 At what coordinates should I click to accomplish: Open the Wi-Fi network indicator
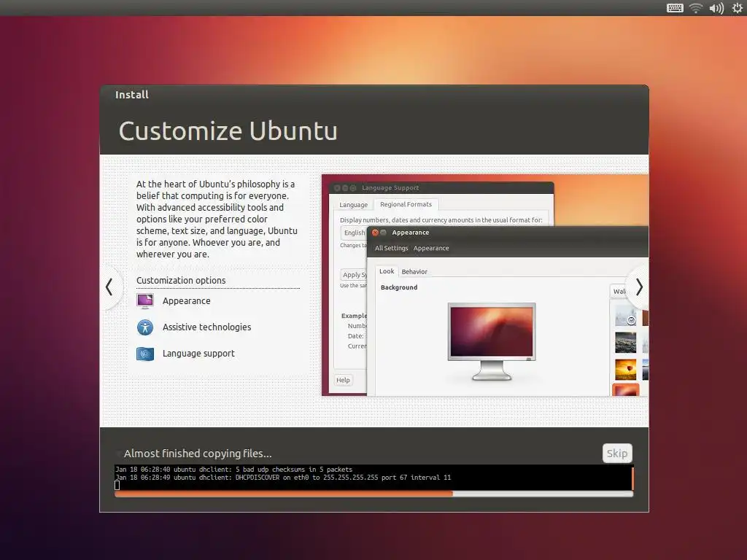(696, 8)
